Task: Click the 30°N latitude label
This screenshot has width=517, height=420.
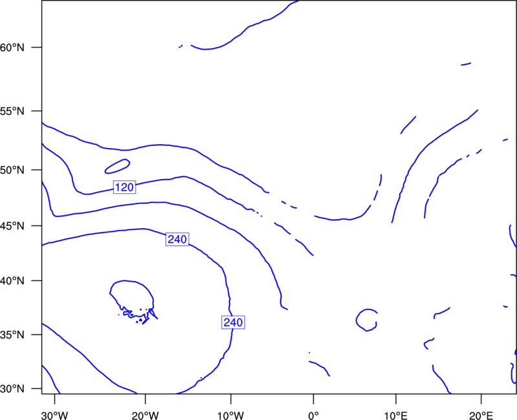Action: tap(12, 389)
